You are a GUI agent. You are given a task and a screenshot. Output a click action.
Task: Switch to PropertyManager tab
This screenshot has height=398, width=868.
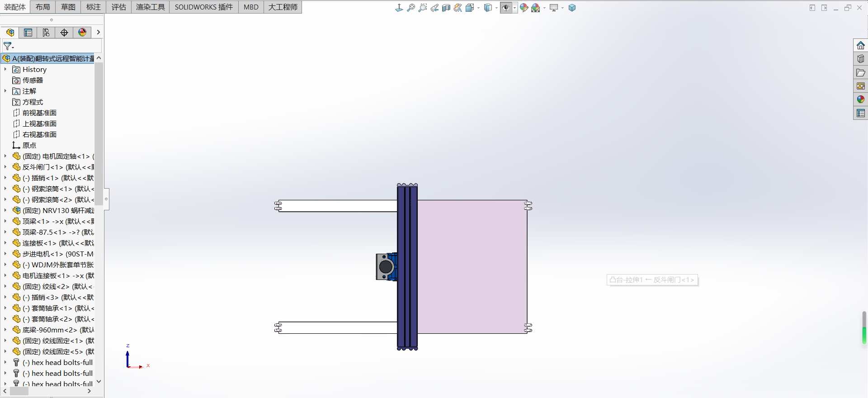[x=28, y=33]
